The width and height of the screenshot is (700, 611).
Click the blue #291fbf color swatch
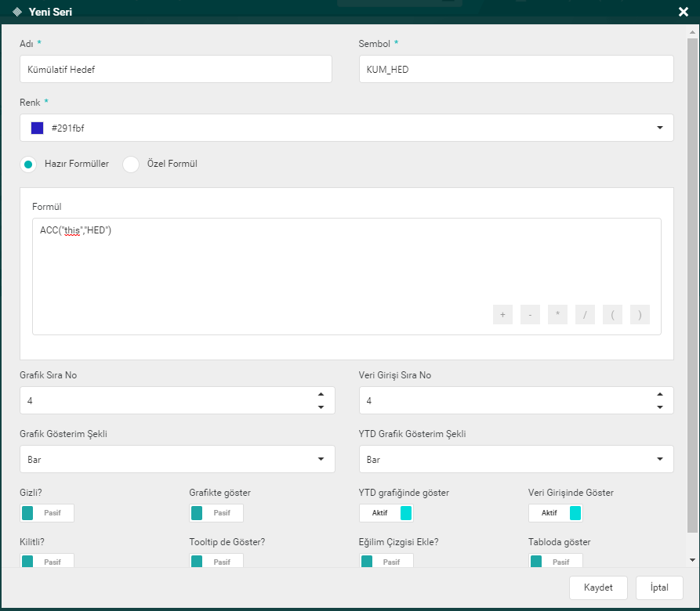pos(37,128)
